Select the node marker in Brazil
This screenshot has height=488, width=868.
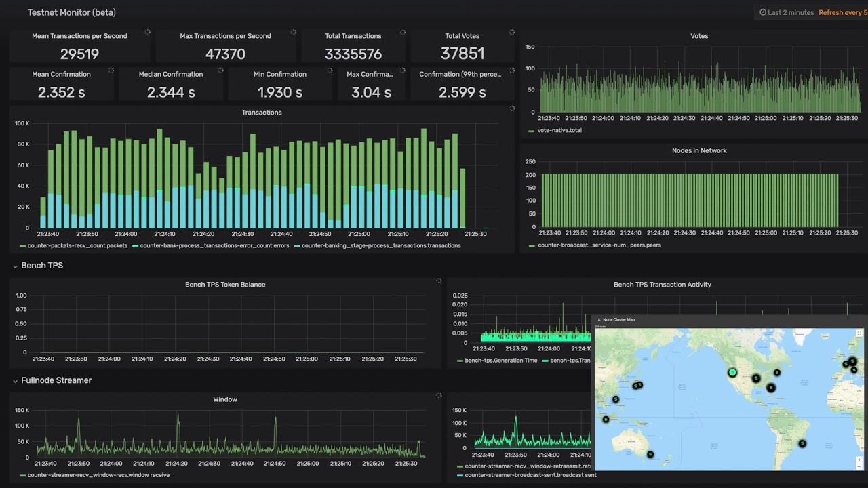(802, 443)
